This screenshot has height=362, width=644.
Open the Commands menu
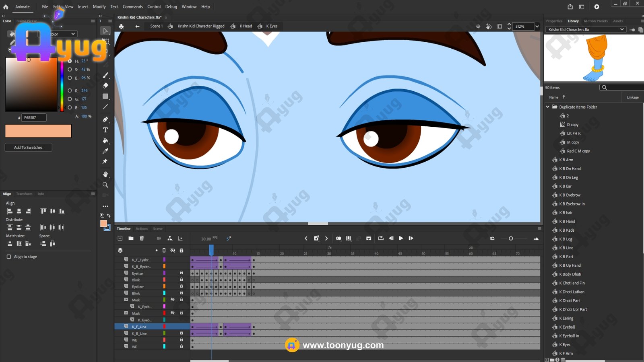click(x=133, y=7)
